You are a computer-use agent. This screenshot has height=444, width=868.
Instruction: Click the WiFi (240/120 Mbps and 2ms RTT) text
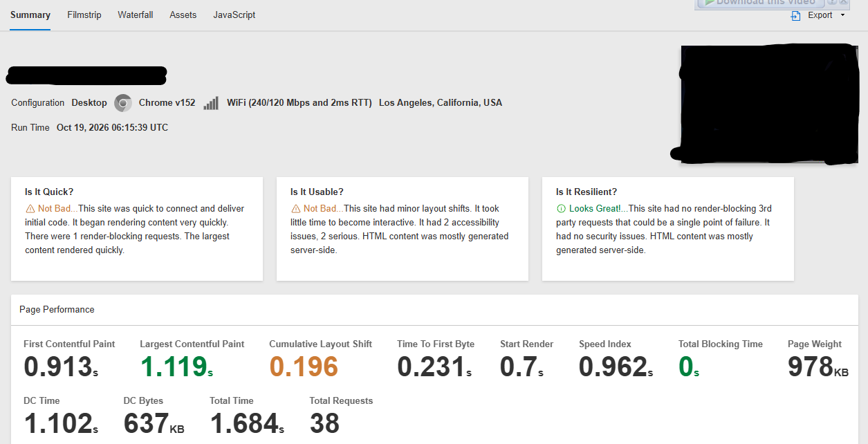299,103
